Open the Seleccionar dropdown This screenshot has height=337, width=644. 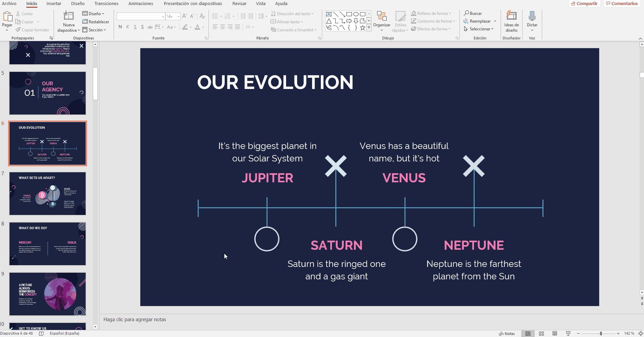(479, 29)
